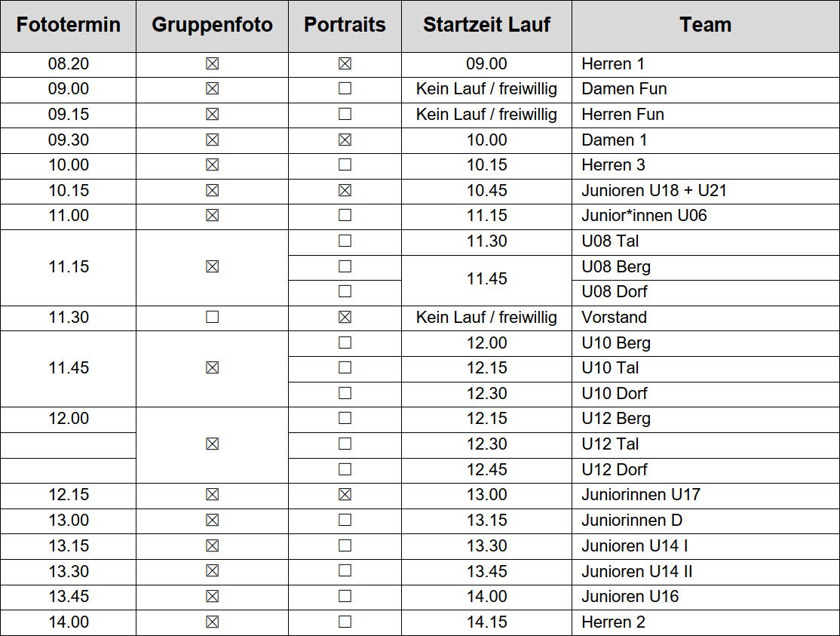Toggle Portraits for Junioren U18 + U21
This screenshot has width=840, height=636.
pyautogui.click(x=345, y=190)
